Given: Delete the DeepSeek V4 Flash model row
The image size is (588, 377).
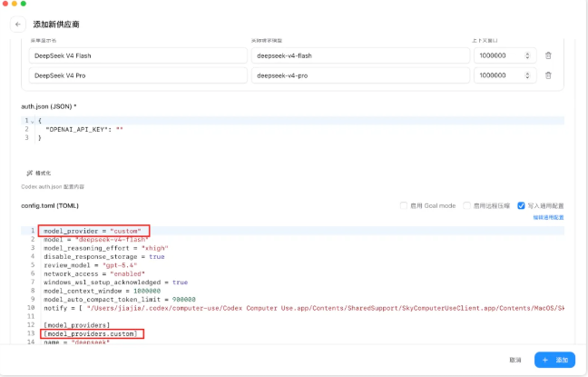Looking at the screenshot, I should pyautogui.click(x=548, y=55).
